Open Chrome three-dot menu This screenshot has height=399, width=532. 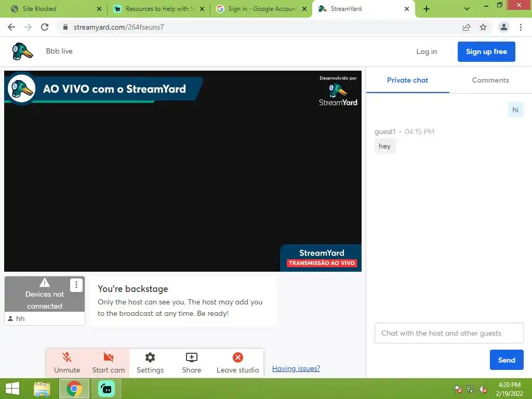click(521, 27)
